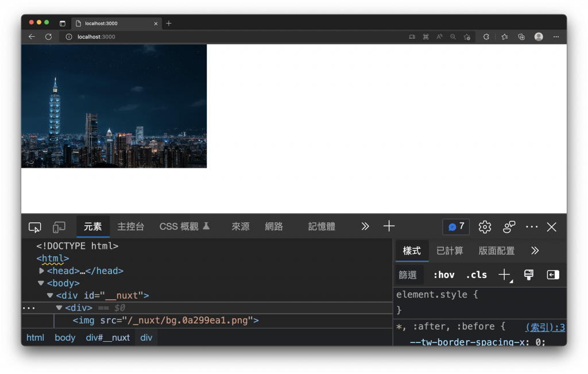Image resolution: width=588 pixels, height=374 pixels.
Task: Switch to the 主控台 tab
Action: (x=130, y=226)
